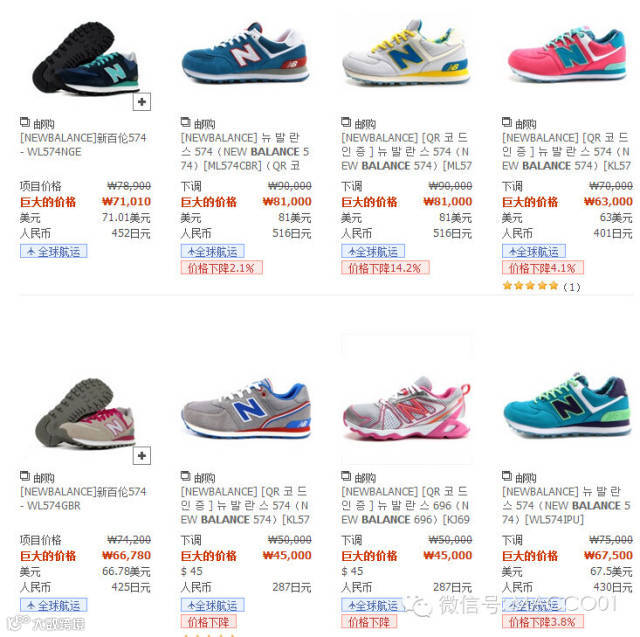Click the price drop 3.8% badge
The width and height of the screenshot is (640, 637).
[x=543, y=622]
